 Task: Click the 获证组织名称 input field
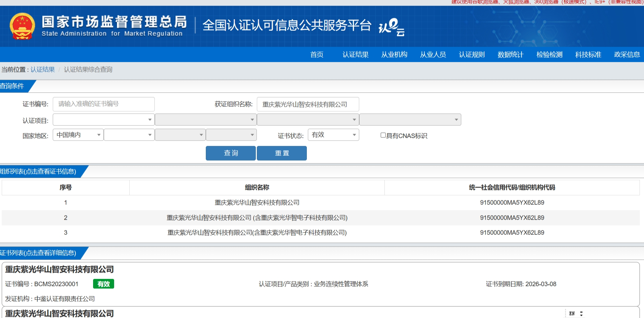[x=308, y=104]
